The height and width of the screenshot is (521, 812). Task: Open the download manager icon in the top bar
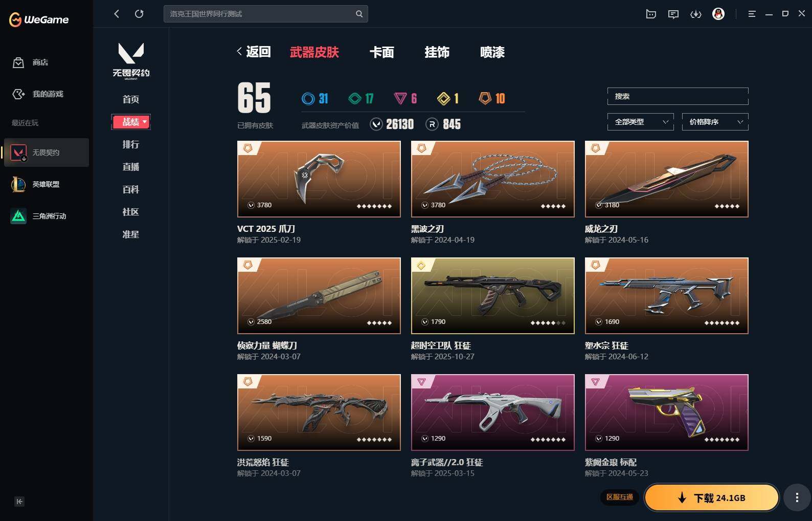pyautogui.click(x=696, y=14)
